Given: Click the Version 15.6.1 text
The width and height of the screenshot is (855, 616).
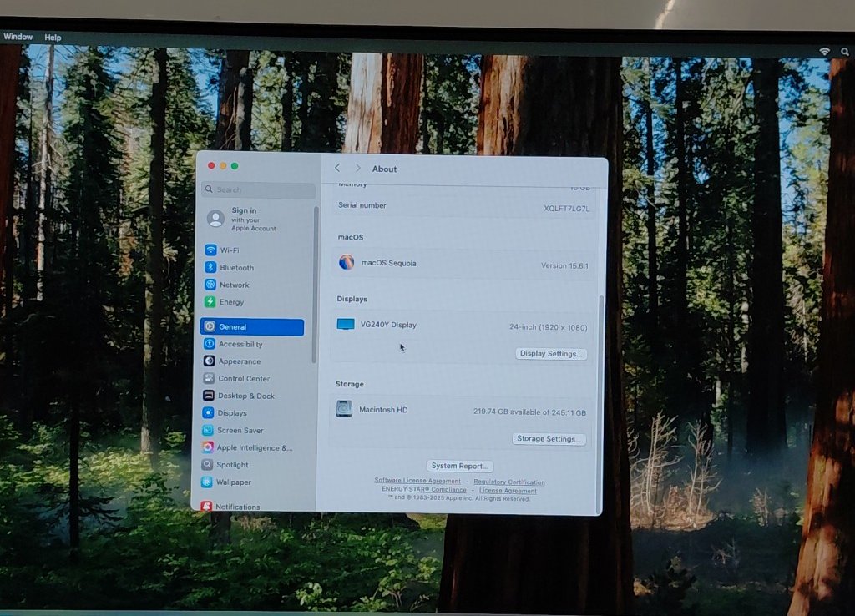Looking at the screenshot, I should [x=564, y=266].
